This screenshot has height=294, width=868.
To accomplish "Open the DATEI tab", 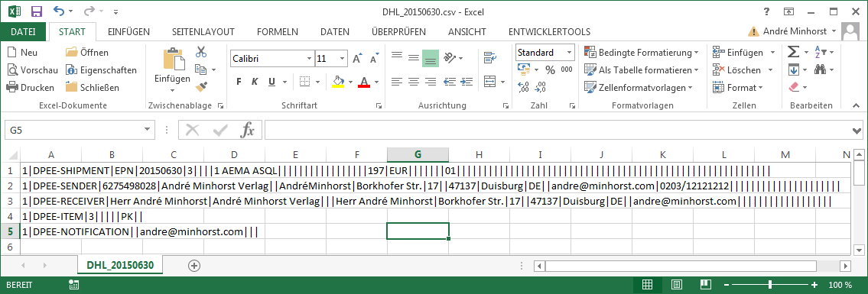I will pos(23,31).
